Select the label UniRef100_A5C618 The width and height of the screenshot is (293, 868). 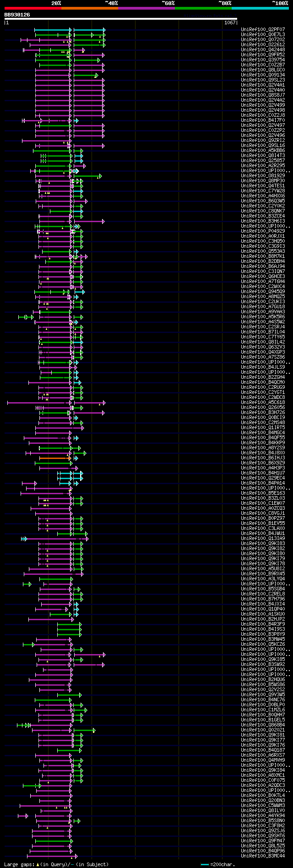(x=263, y=403)
